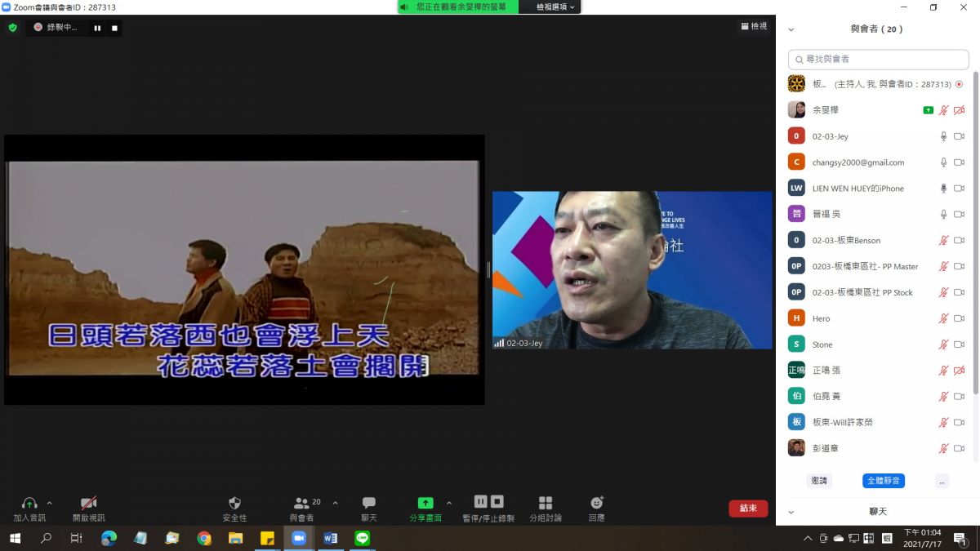Stop the recording in top bar
Viewport: 980px width, 551px height.
(x=114, y=28)
